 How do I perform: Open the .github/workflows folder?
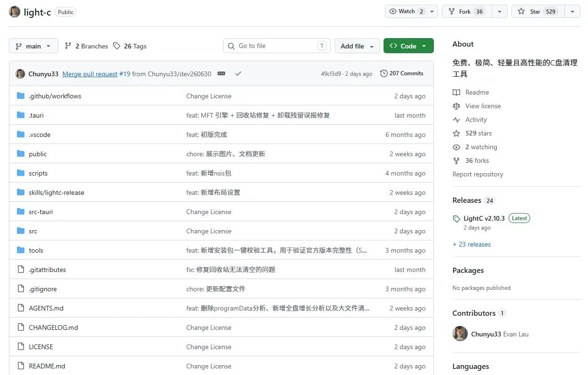(55, 96)
